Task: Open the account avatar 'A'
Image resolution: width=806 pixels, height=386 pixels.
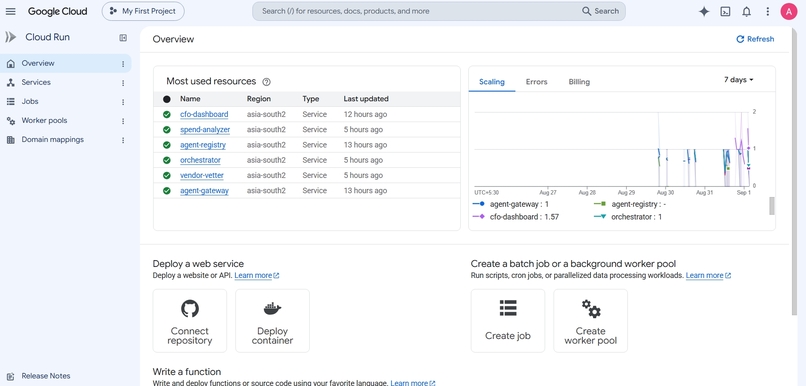Action: click(x=789, y=11)
